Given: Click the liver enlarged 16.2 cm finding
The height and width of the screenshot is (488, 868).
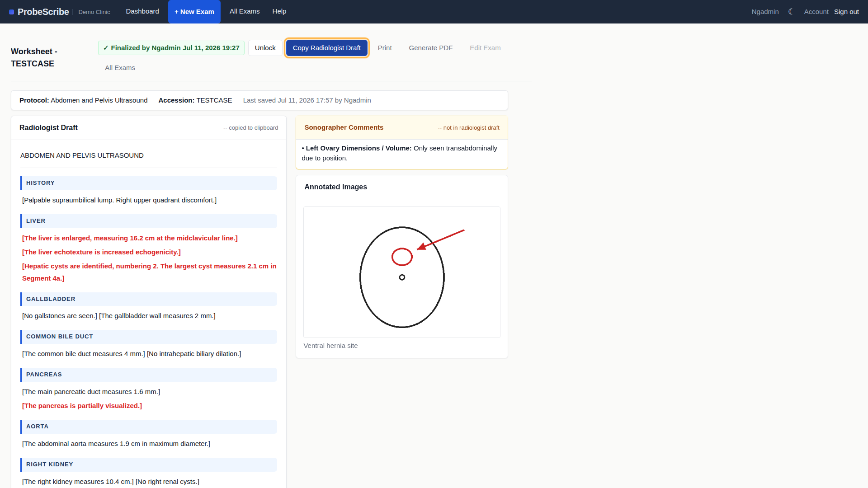Looking at the screenshot, I should pos(130,238).
